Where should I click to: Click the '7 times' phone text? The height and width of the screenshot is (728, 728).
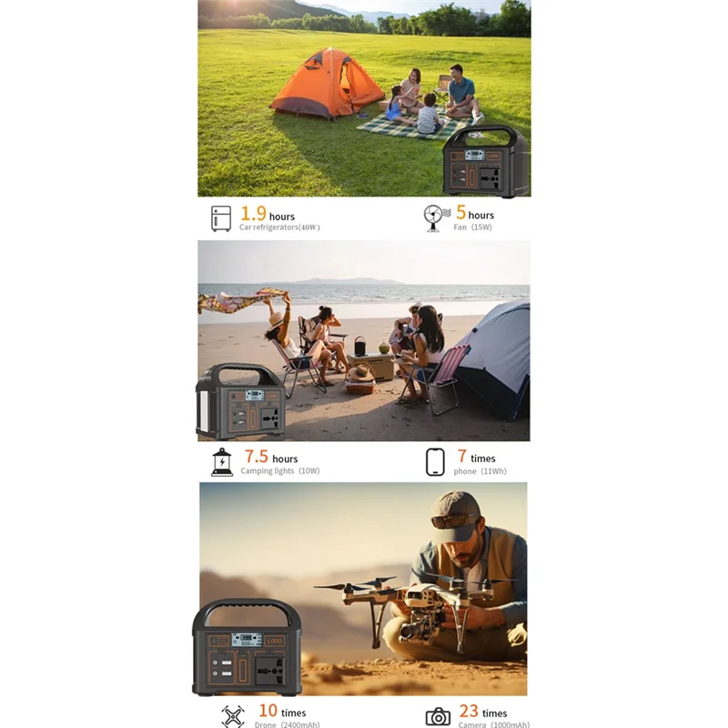pyautogui.click(x=476, y=457)
